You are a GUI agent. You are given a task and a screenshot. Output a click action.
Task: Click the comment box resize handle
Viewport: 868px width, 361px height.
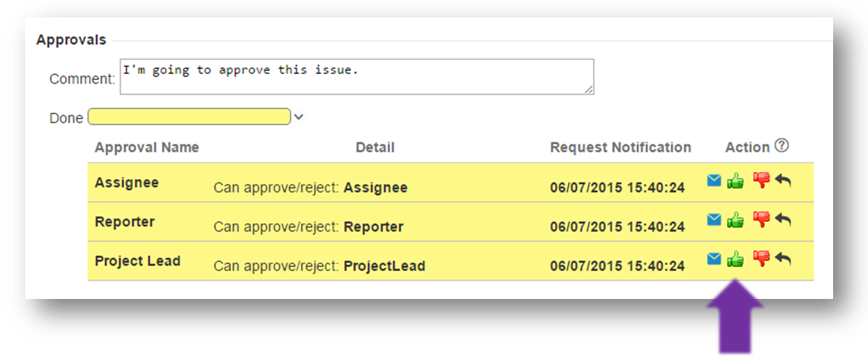(x=590, y=89)
